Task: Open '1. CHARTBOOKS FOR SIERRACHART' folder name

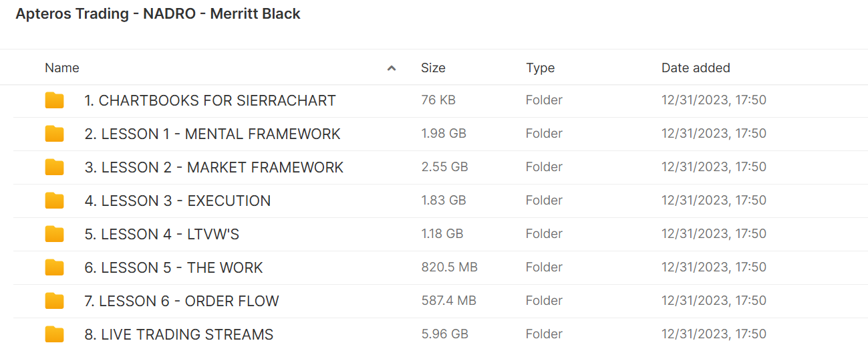Action: [210, 101]
